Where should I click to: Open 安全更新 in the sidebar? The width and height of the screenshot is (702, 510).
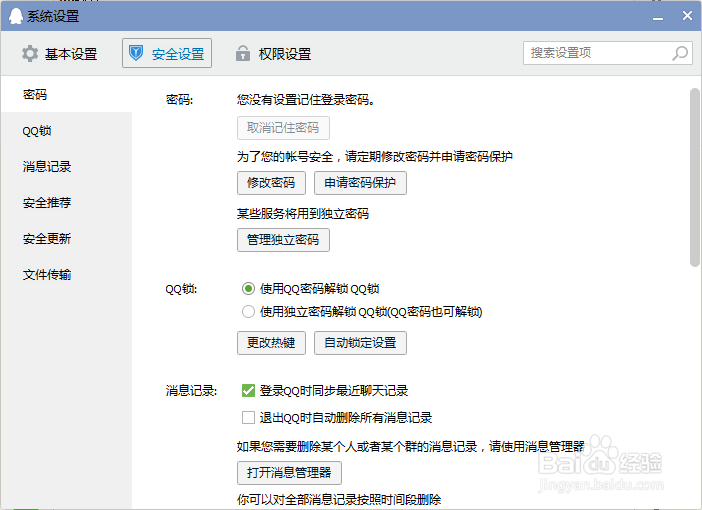click(66, 239)
